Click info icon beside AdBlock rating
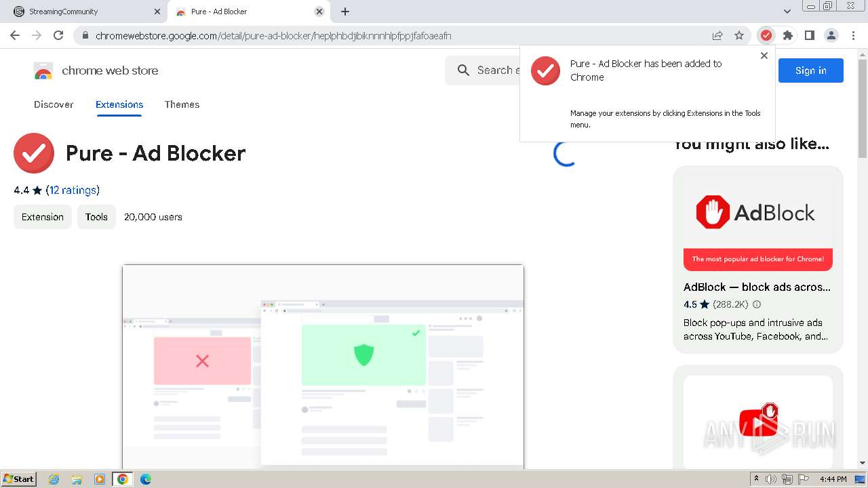868x488 pixels. pyautogui.click(x=757, y=305)
